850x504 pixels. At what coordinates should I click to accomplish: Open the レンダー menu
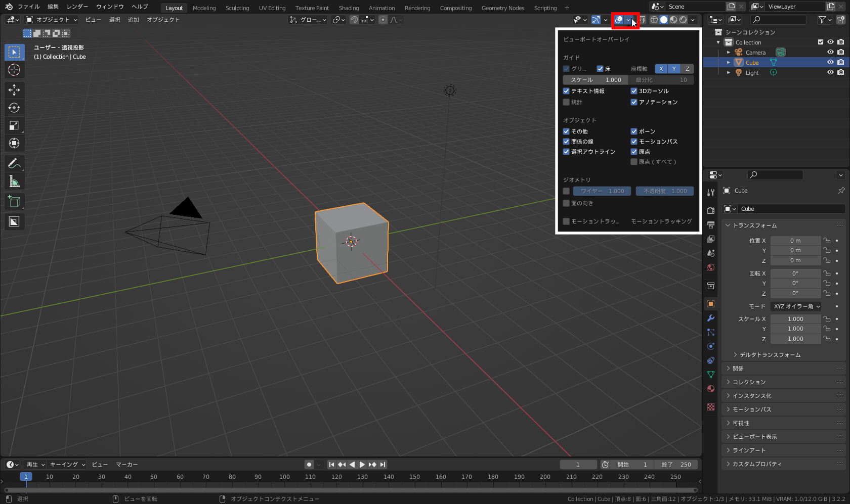[x=77, y=7]
